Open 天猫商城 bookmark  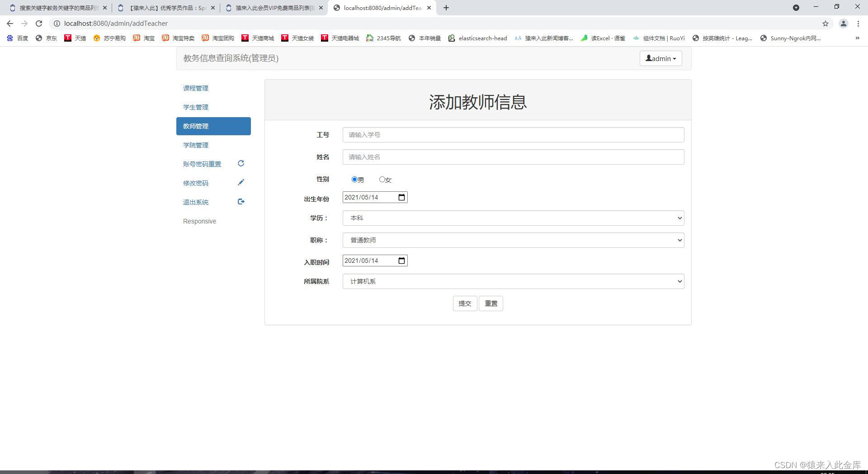click(258, 38)
